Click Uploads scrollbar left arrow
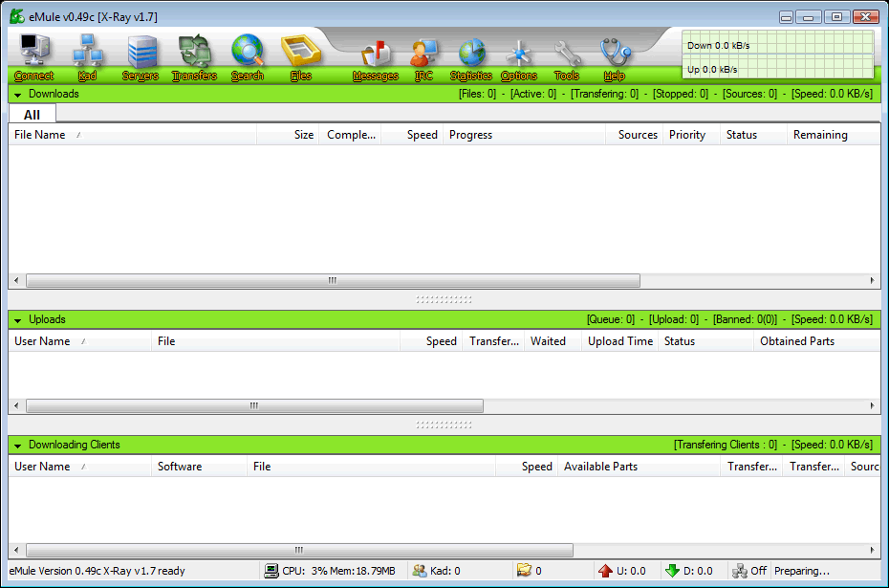 click(16, 406)
